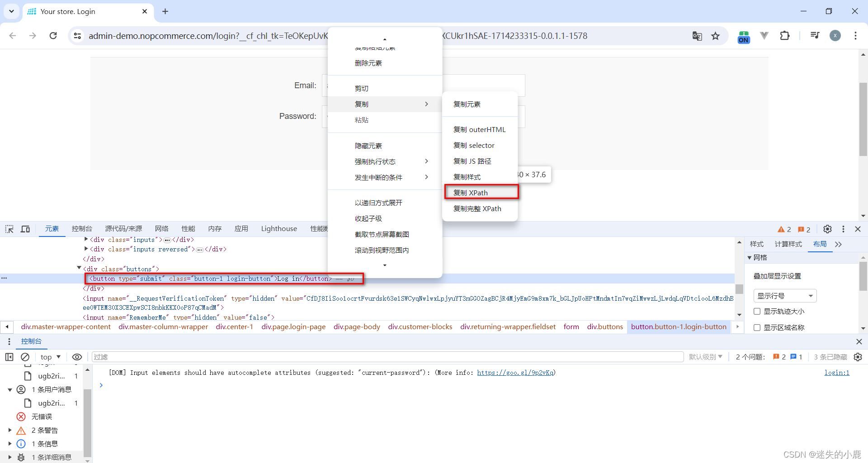Bookmark this page with the star icon
Screen dimensions: 868x463
(x=715, y=36)
